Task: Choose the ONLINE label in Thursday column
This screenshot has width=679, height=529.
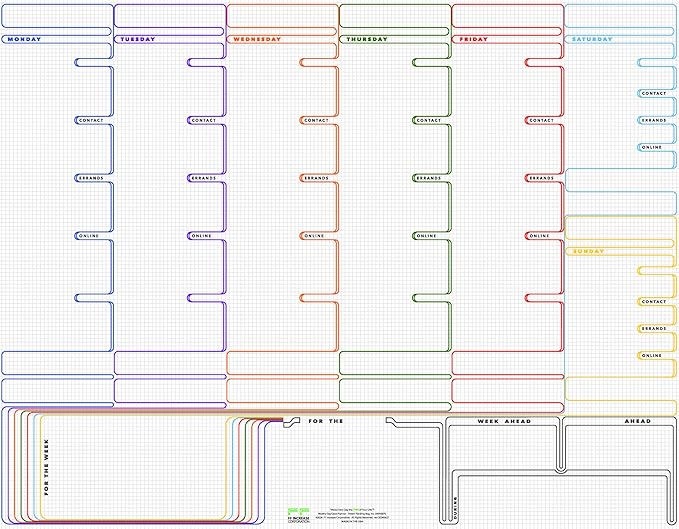Action: [427, 235]
